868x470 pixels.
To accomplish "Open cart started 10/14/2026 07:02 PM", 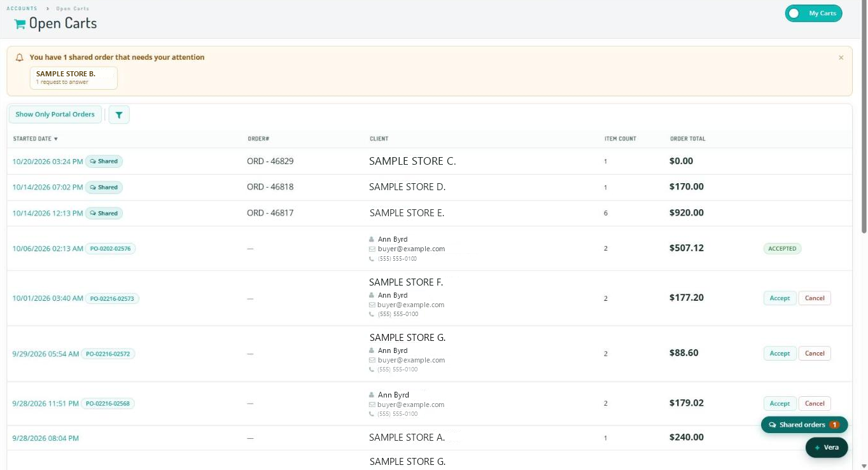I will point(48,188).
